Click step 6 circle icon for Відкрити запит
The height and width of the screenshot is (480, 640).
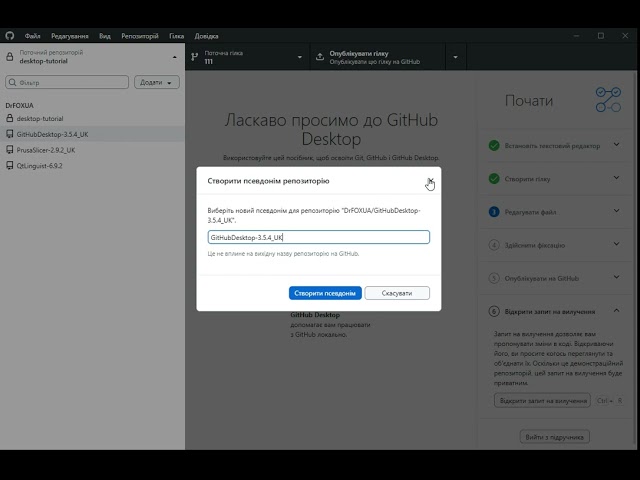[x=494, y=311]
